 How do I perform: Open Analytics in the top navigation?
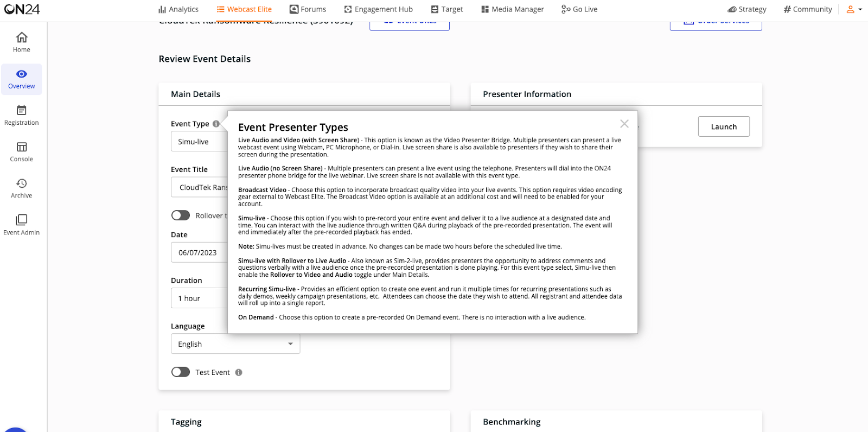178,9
